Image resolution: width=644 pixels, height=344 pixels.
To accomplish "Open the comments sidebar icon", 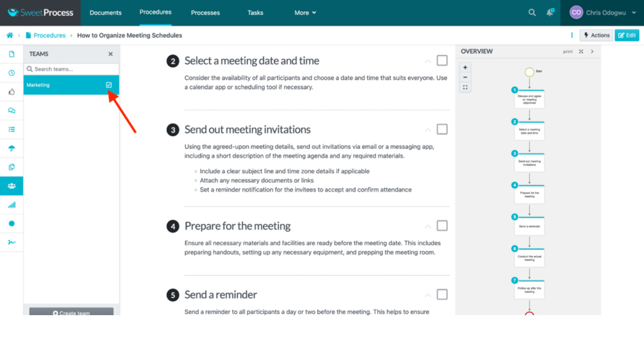I will 12,111.
